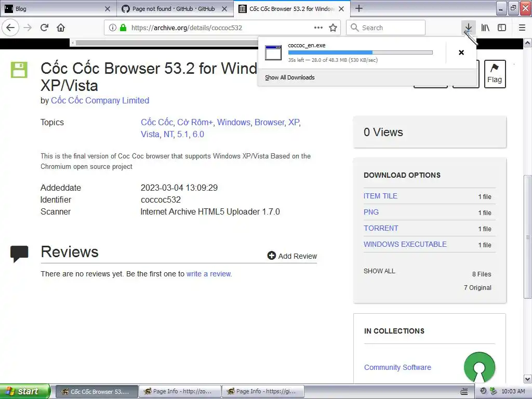Screen dimensions: 532x399
Task: Click the page vertical scrollbar down arrow
Action: tap(528, 379)
